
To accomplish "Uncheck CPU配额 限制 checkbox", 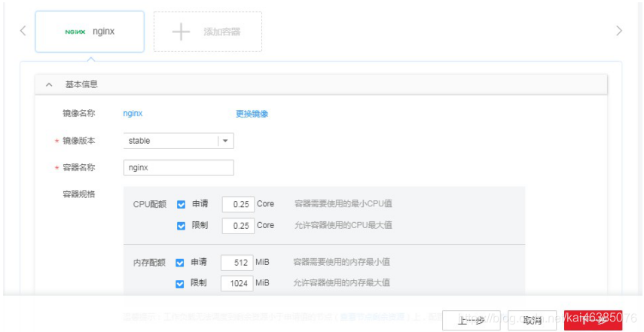I will (x=181, y=226).
